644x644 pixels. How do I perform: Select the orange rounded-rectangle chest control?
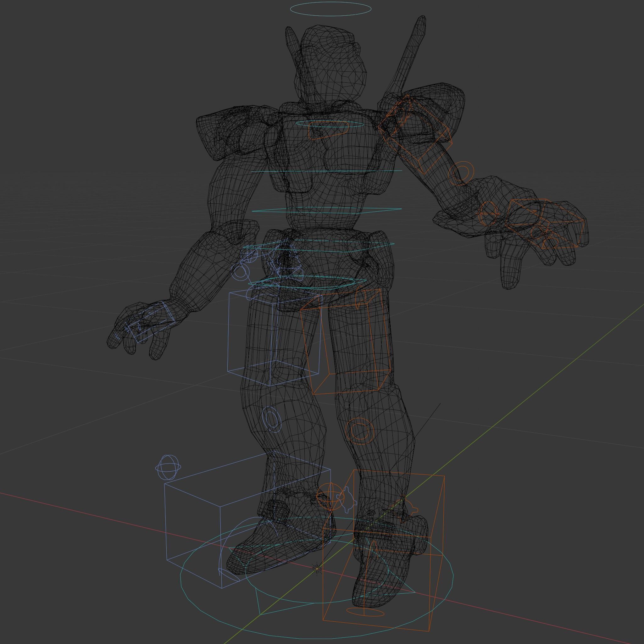(329, 130)
